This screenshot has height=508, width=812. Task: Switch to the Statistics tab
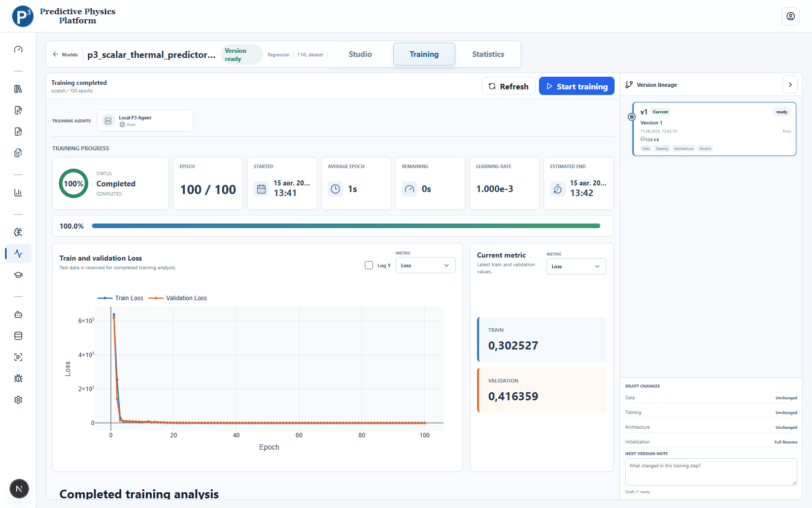coord(488,54)
